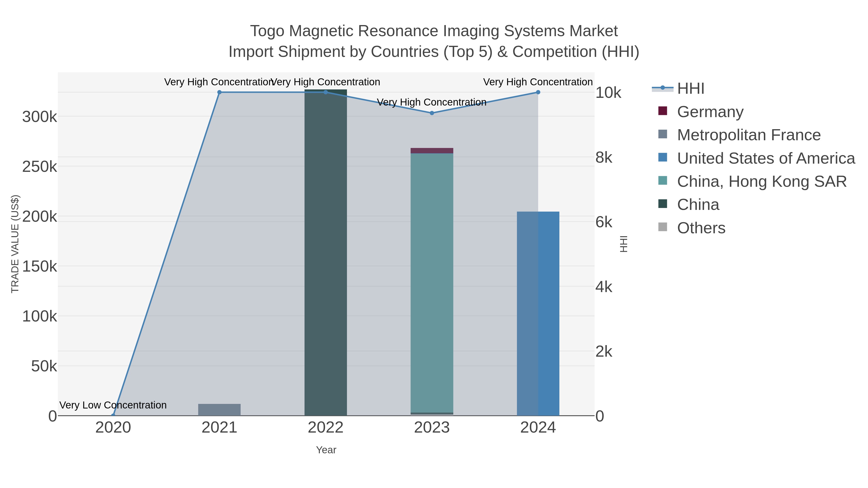Screen dimensions: 868x488
Task: Click the 10k HHI axis tick
Action: click(x=608, y=93)
